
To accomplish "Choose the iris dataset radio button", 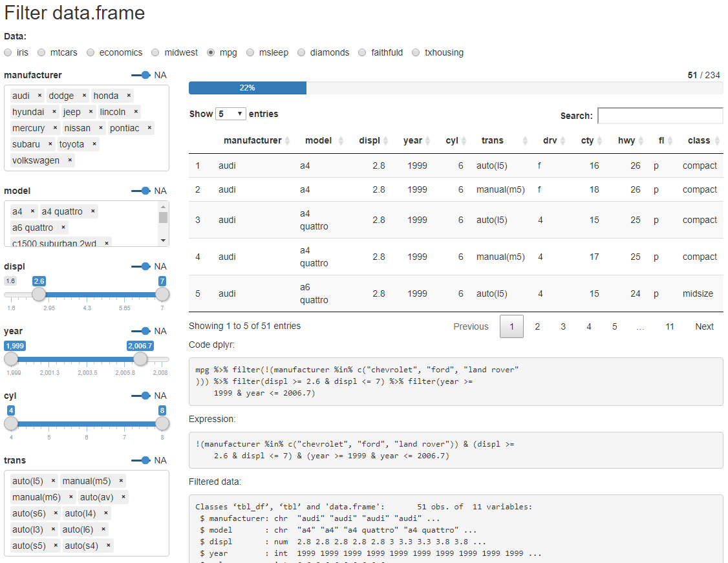I will click(8, 52).
